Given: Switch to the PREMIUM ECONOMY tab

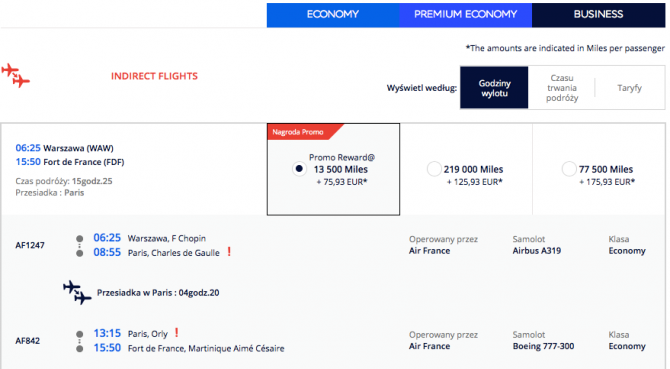Looking at the screenshot, I should click(466, 15).
